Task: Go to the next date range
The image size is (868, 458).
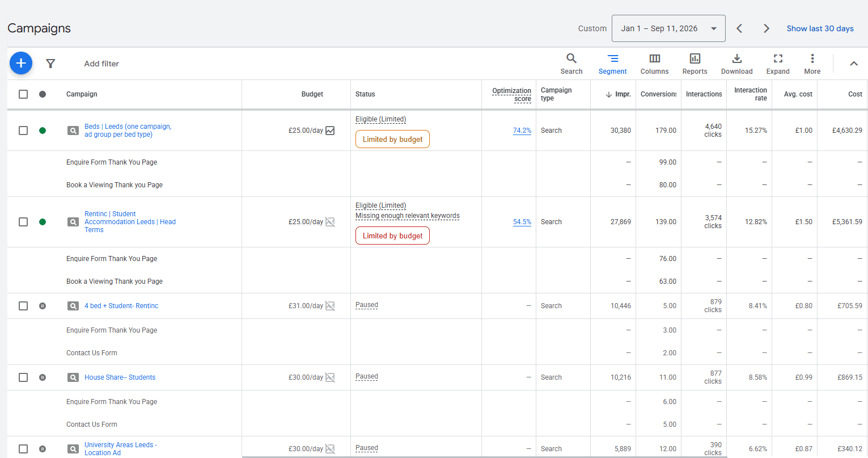Action: [x=766, y=28]
